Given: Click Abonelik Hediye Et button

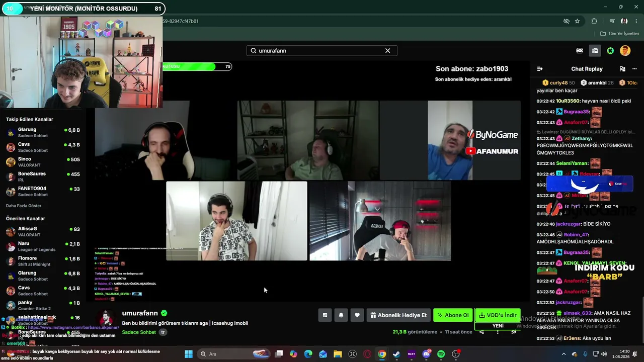Looking at the screenshot, I should (x=398, y=315).
